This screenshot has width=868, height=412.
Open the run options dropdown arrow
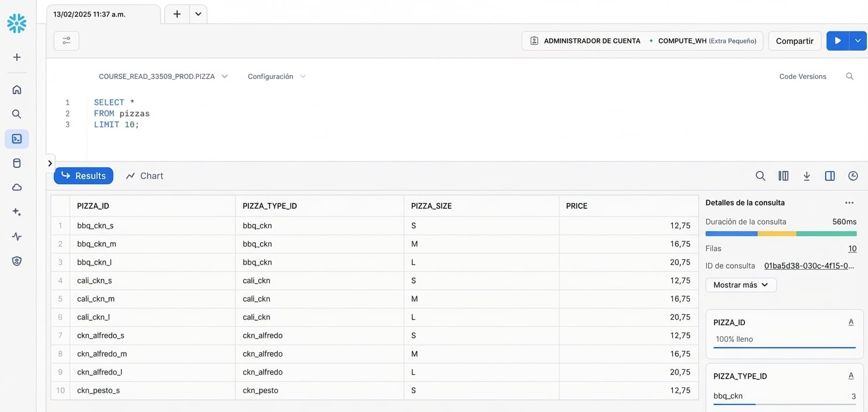coord(858,41)
